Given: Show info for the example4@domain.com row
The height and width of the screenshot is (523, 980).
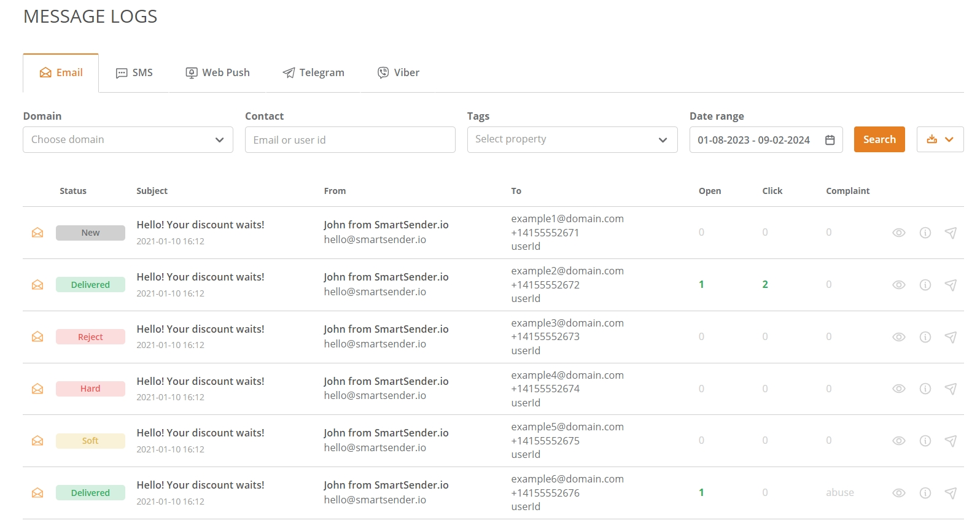Looking at the screenshot, I should pyautogui.click(x=925, y=389).
